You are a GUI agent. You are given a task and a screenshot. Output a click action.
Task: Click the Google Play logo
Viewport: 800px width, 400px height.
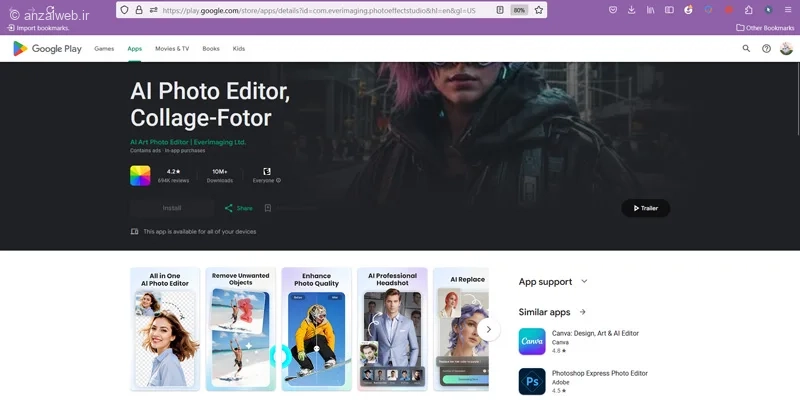tap(47, 48)
